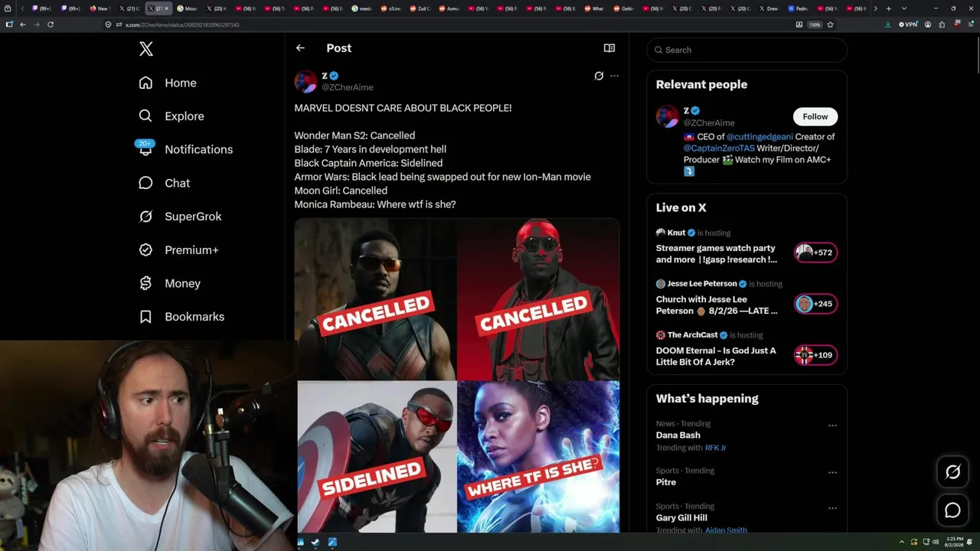Viewport: 980px width, 551px height.
Task: Click the RFK Jr trending link
Action: [716, 448]
